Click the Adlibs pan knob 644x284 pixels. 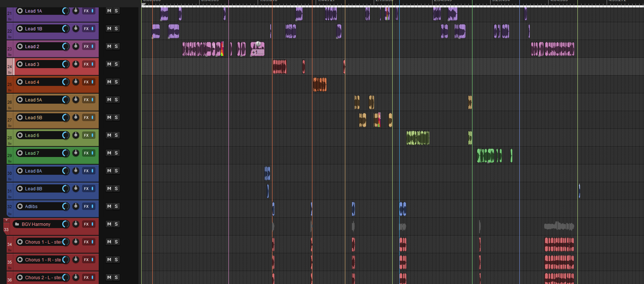tap(76, 206)
